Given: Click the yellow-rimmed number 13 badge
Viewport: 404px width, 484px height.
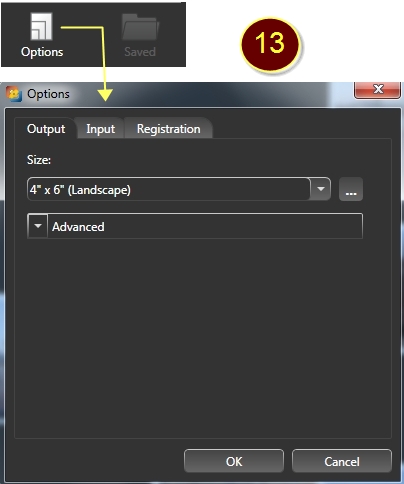Looking at the screenshot, I should tap(270, 45).
